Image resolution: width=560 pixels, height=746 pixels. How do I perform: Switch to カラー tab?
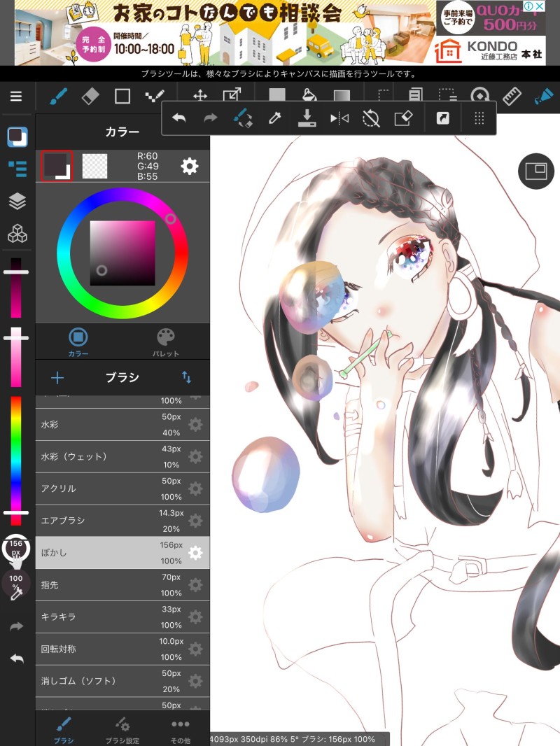coord(78,342)
